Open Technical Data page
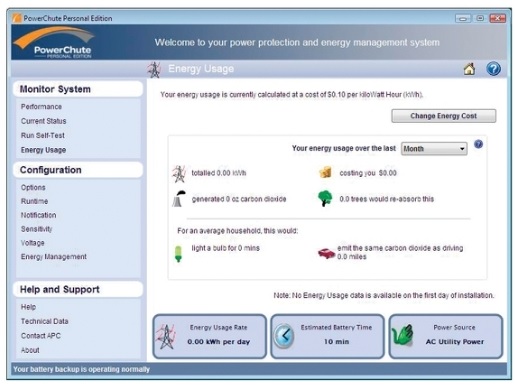This screenshot has height=387, width=515. tap(45, 321)
